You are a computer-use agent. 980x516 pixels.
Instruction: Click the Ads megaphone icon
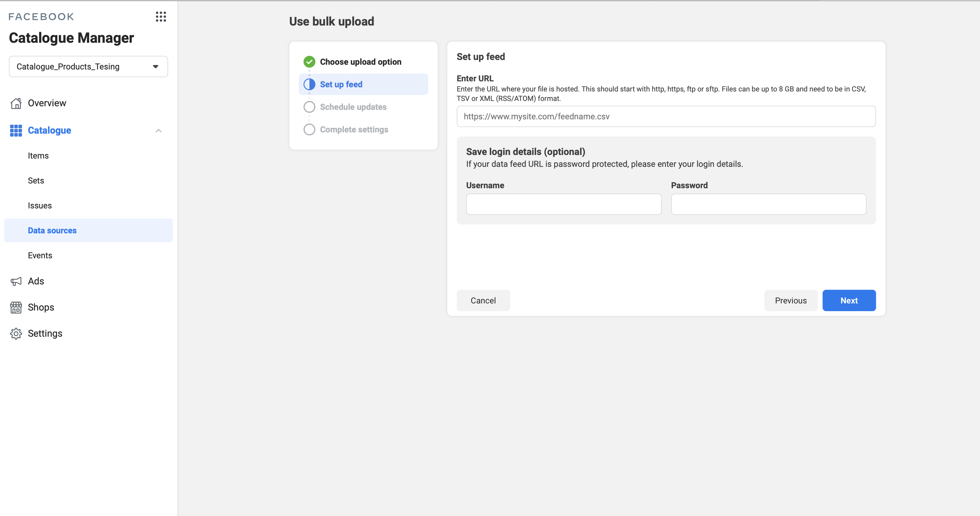[16, 281]
